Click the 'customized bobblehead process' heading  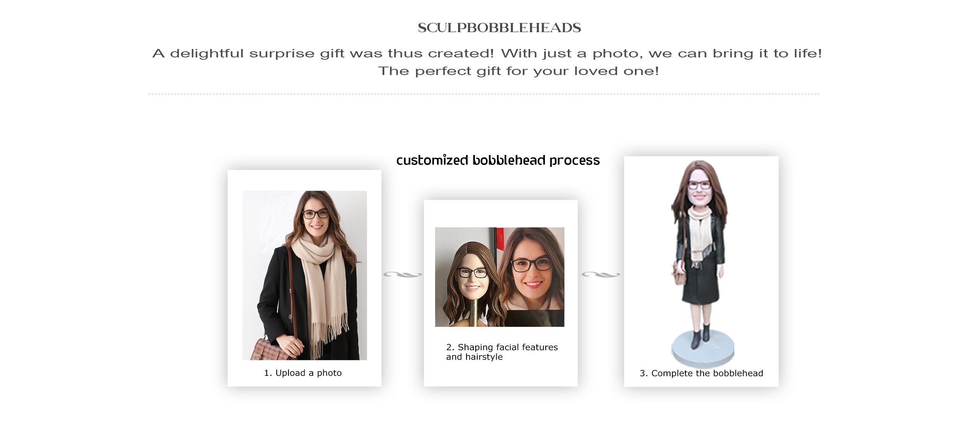[498, 160]
